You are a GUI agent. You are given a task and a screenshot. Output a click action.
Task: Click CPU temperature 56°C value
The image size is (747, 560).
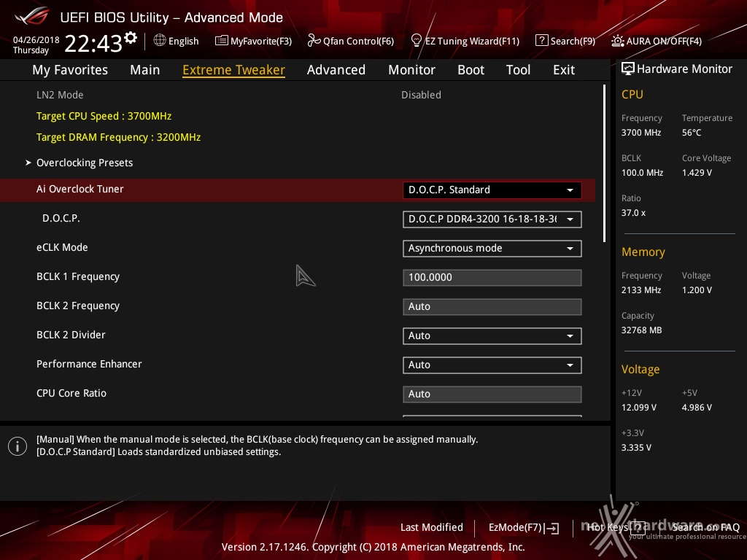tap(692, 133)
